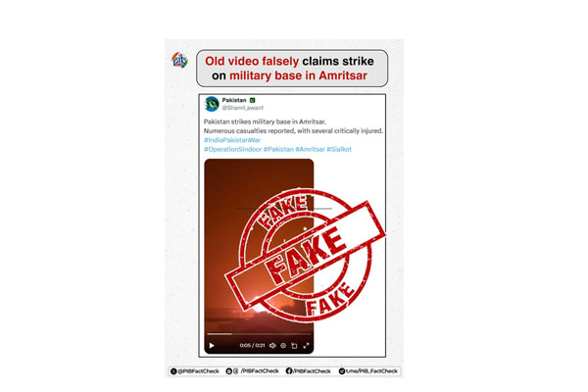Seek on the video progress bar
This screenshot has width=588, height=392.
259,333
